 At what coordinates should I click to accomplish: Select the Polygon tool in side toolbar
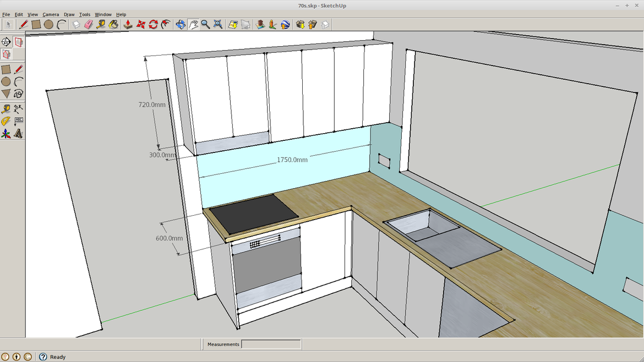tap(6, 94)
